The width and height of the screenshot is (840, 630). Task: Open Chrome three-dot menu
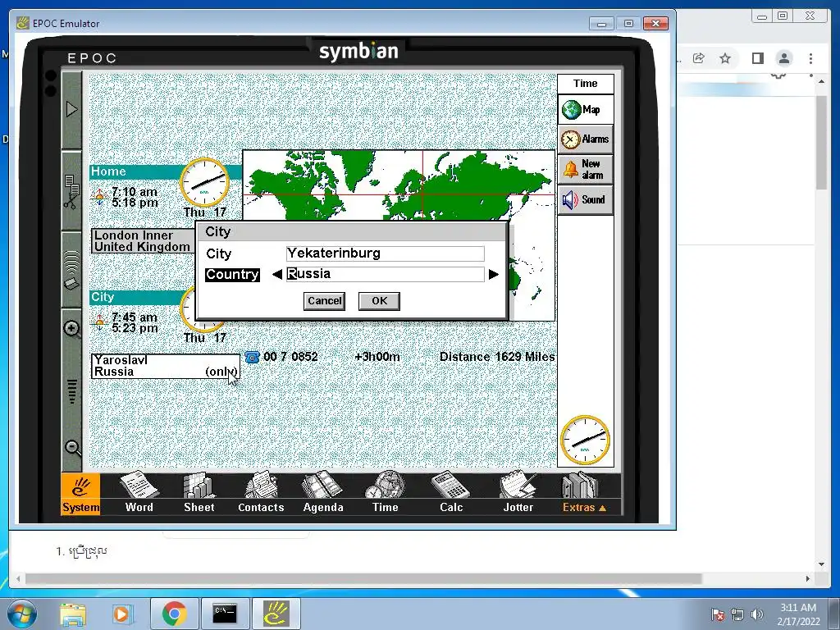coord(810,58)
